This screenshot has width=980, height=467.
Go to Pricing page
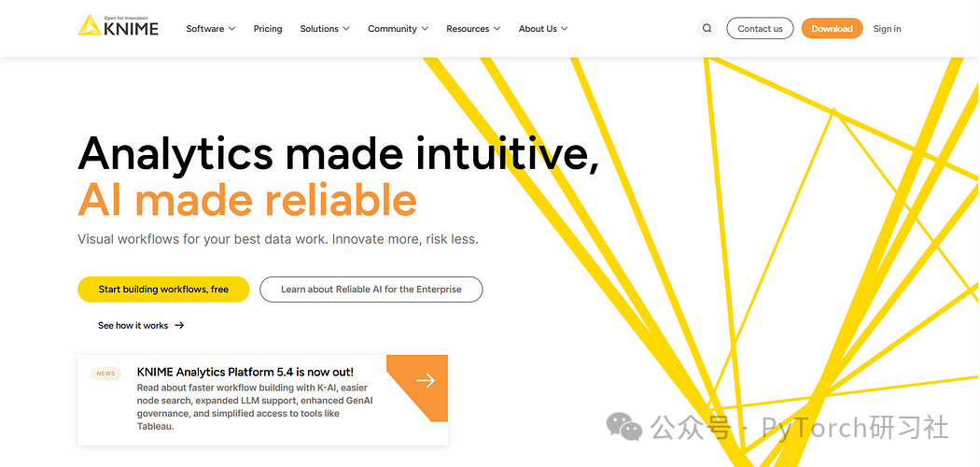pyautogui.click(x=268, y=29)
